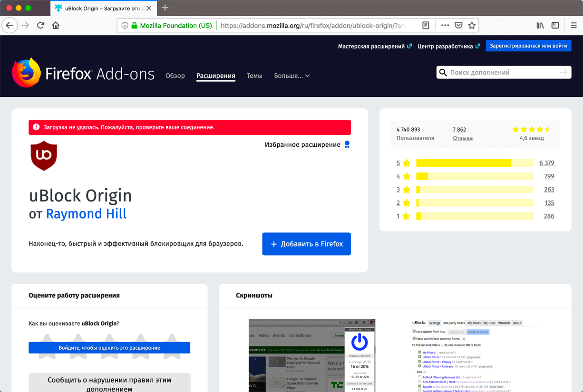Click the Firefox Add-ons title text

pos(100,74)
